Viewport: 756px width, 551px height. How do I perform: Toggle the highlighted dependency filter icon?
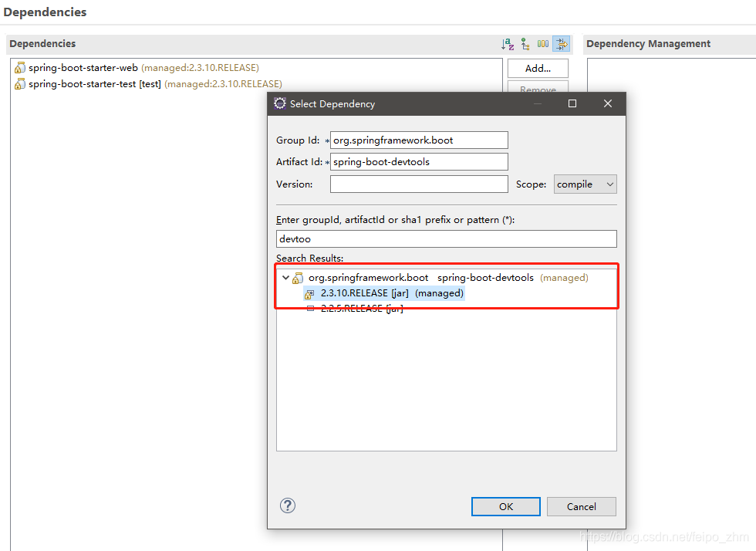pos(562,44)
